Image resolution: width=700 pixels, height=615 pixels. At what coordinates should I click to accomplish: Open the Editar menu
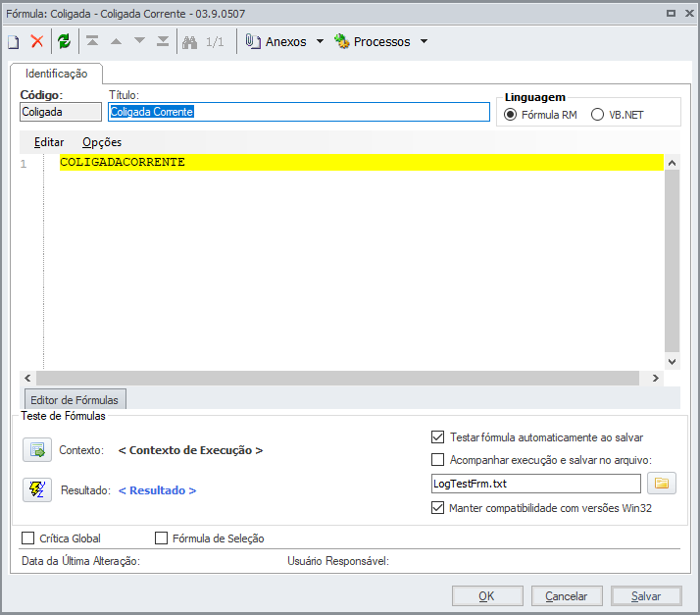pos(49,142)
